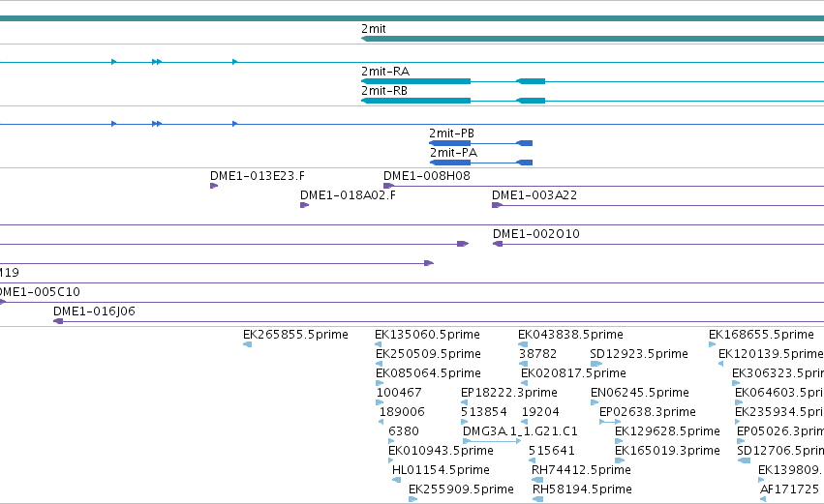Select the EK043838.5prime EST label
The height and width of the screenshot is (504, 824).
[x=570, y=335]
